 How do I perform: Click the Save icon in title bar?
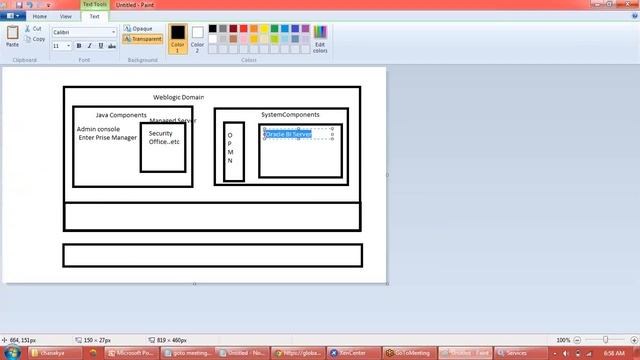pos(19,5)
